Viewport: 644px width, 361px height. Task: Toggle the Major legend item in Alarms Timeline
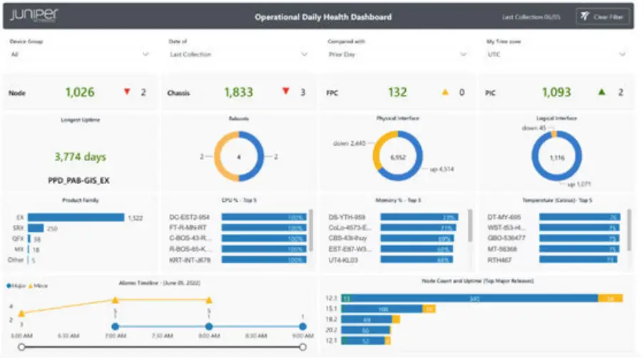pyautogui.click(x=16, y=286)
